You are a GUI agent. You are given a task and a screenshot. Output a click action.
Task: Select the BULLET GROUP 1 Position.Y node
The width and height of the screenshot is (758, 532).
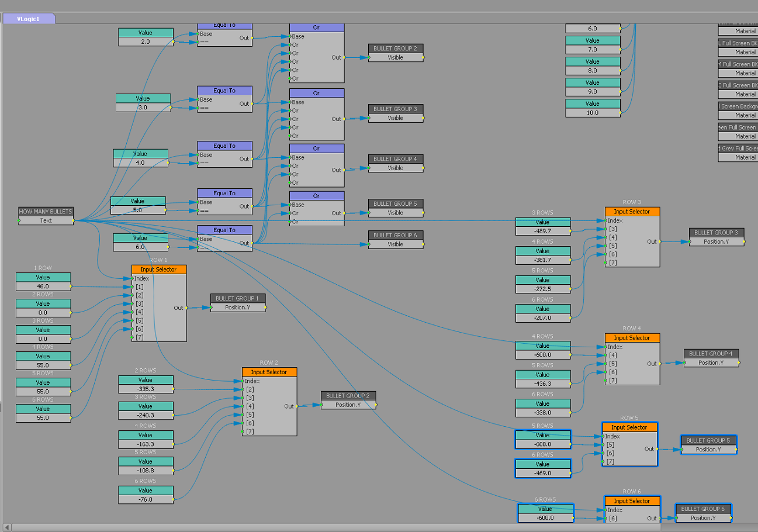pyautogui.click(x=237, y=299)
